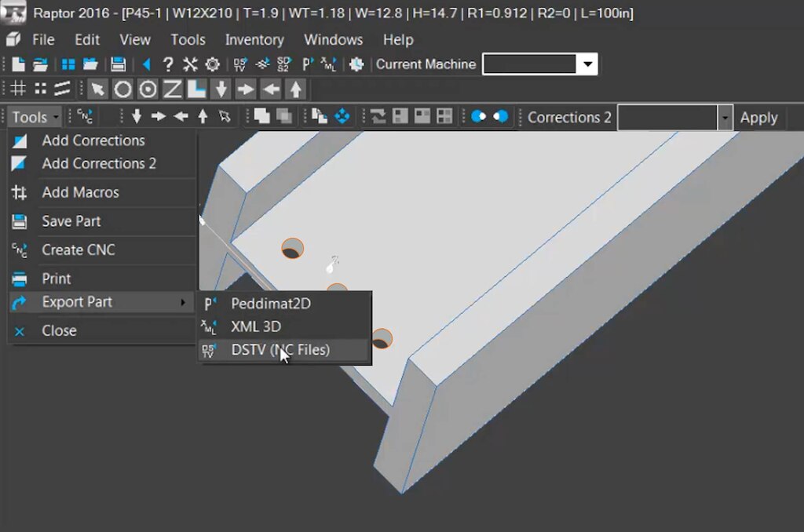This screenshot has height=532, width=804.
Task: Toggle the first blue circle switch icon
Action: click(478, 117)
